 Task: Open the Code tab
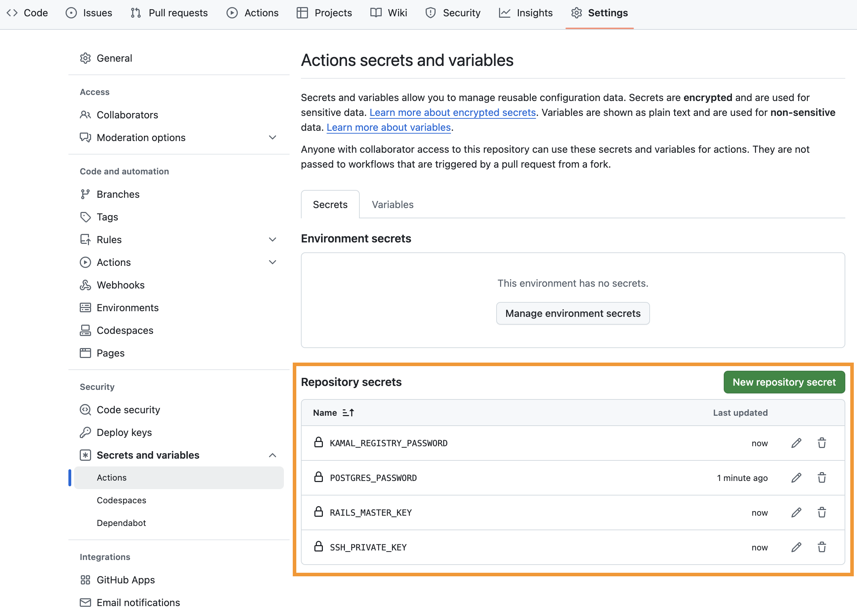pos(27,13)
